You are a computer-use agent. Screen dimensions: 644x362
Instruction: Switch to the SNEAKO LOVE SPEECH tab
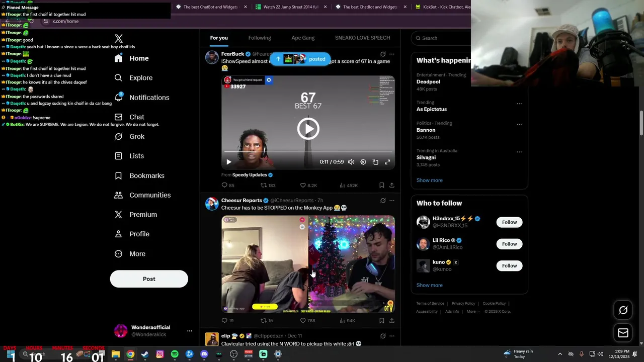pyautogui.click(x=362, y=38)
